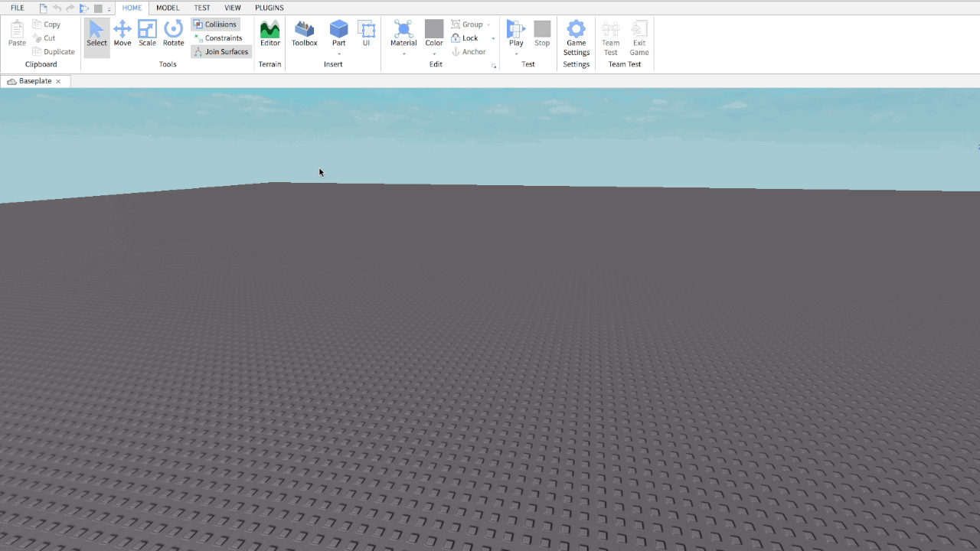Lock the selected part
The height and width of the screenshot is (551, 980).
click(x=465, y=38)
